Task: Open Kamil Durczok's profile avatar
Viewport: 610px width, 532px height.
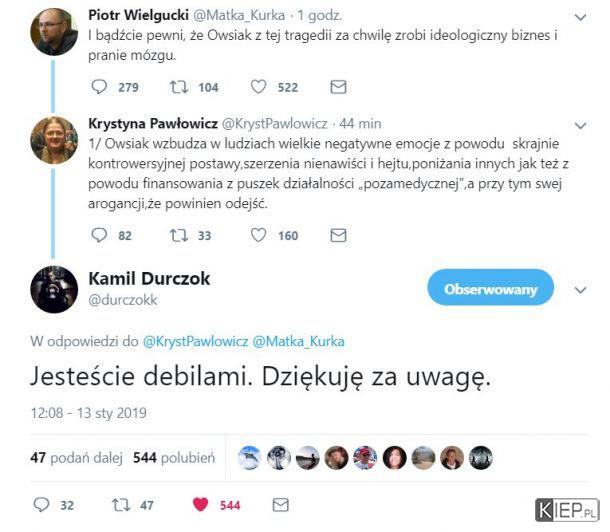Action: 54,289
